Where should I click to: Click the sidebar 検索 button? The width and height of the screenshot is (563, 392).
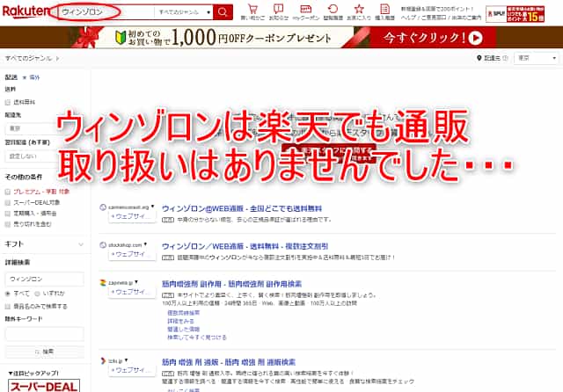(x=45, y=352)
